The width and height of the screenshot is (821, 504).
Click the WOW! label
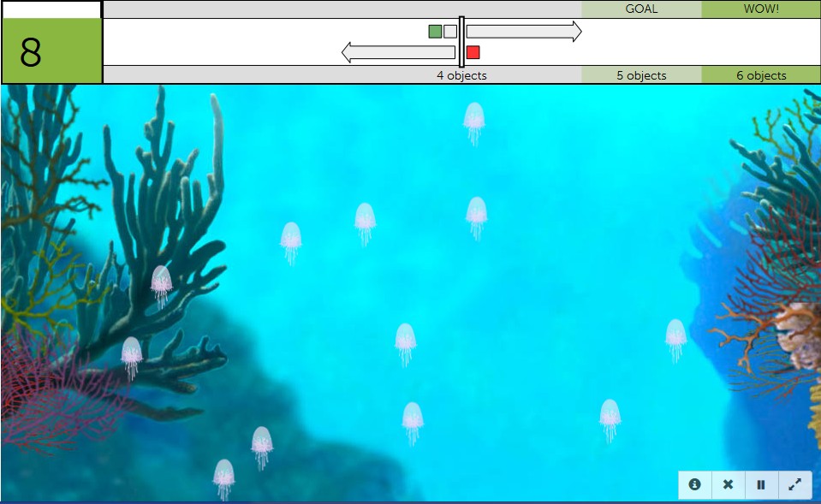(761, 9)
